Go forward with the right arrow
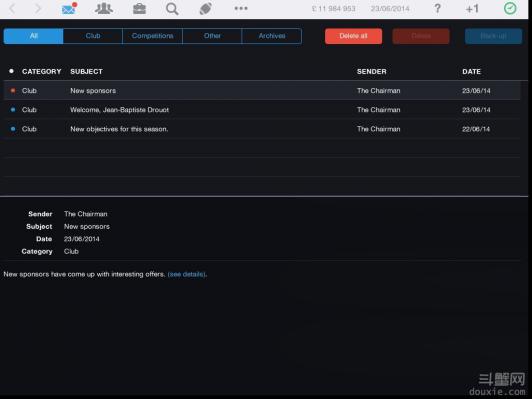 [x=37, y=8]
